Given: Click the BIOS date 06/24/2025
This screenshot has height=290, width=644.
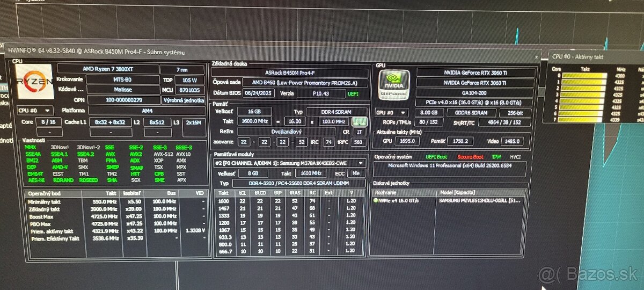Looking at the screenshot, I should (259, 93).
